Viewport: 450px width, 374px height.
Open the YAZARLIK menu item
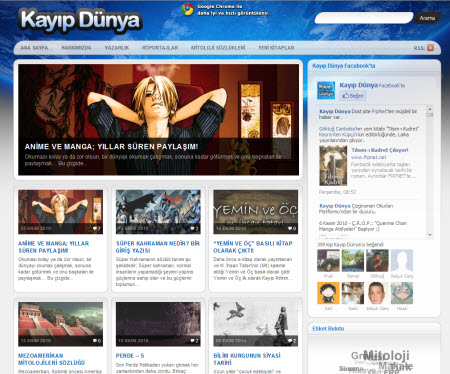pyautogui.click(x=117, y=48)
